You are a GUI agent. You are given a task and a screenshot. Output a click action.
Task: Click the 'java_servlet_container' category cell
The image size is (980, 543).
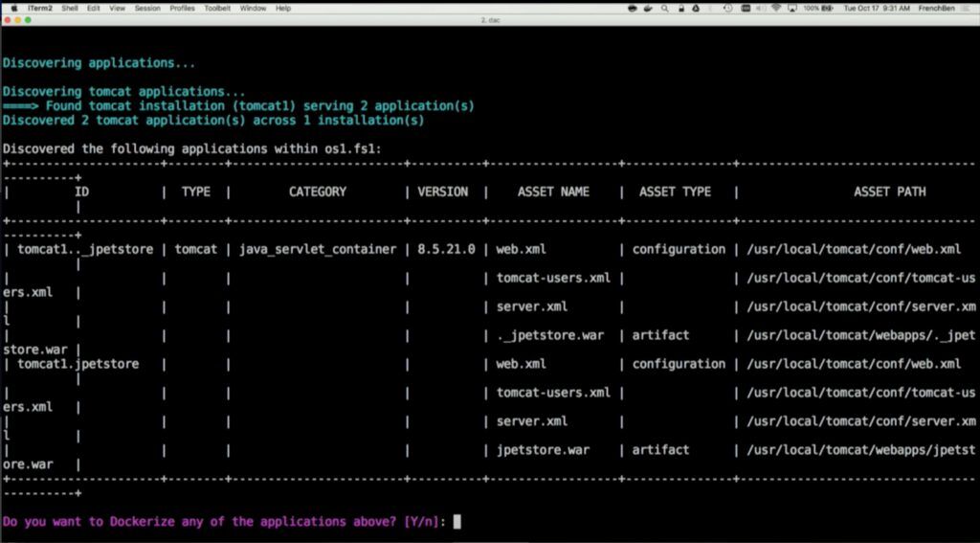[318, 250]
